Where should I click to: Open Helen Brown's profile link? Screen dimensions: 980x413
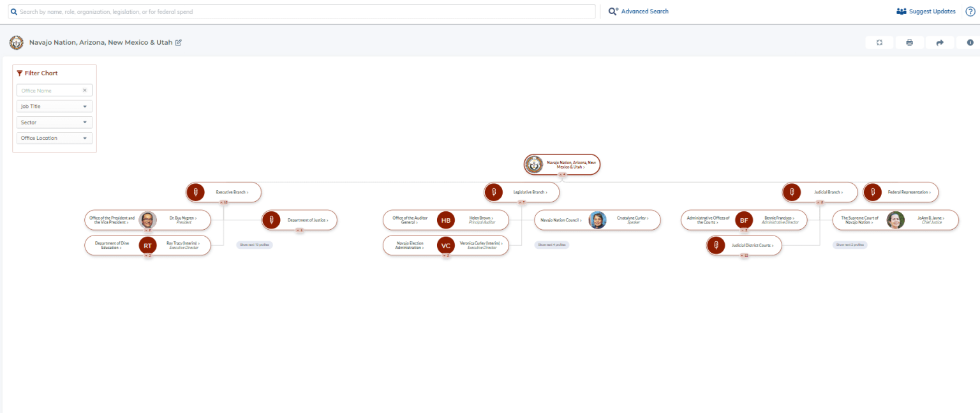482,218
